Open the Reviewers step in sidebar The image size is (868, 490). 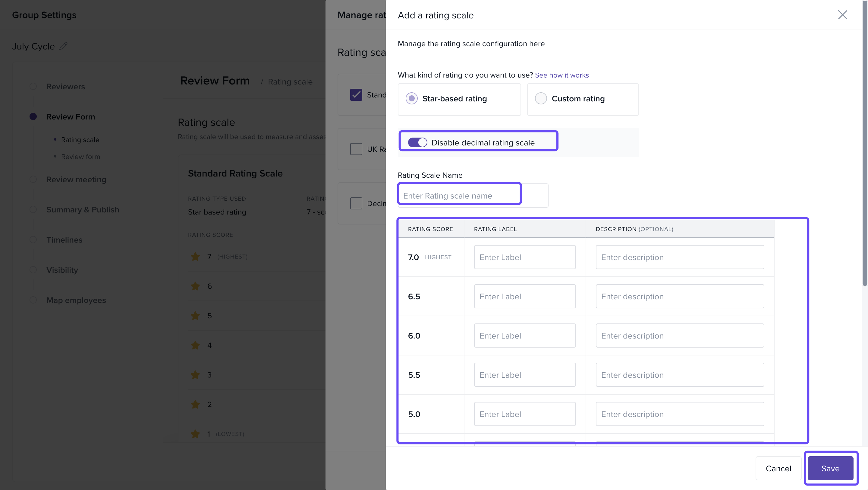65,87
